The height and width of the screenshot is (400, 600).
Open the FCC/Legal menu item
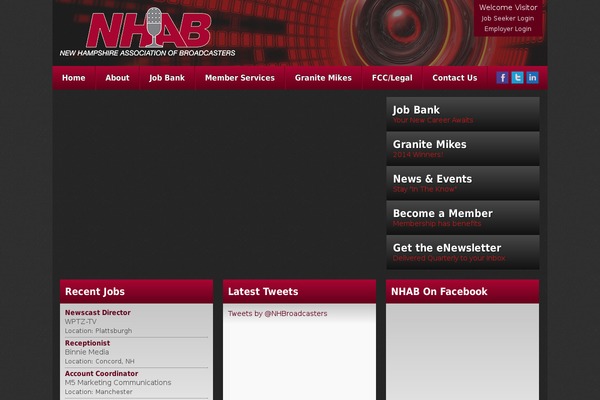(392, 78)
